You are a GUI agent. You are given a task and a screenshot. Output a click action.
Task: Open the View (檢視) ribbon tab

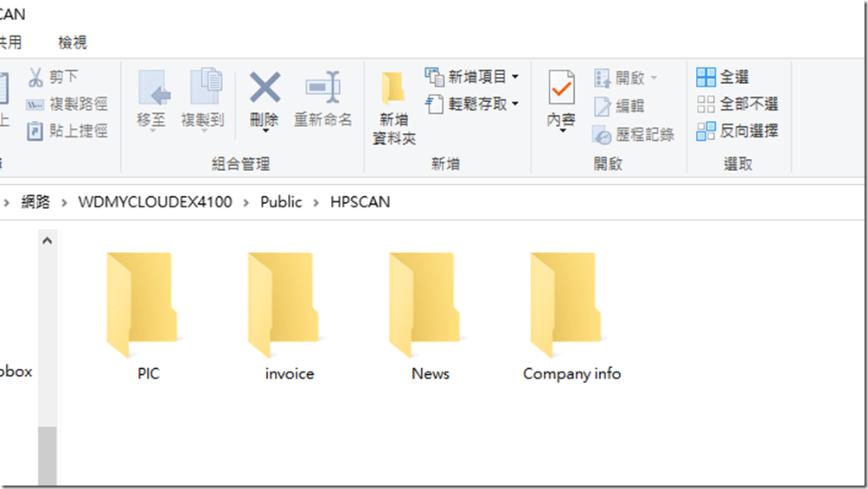click(73, 42)
